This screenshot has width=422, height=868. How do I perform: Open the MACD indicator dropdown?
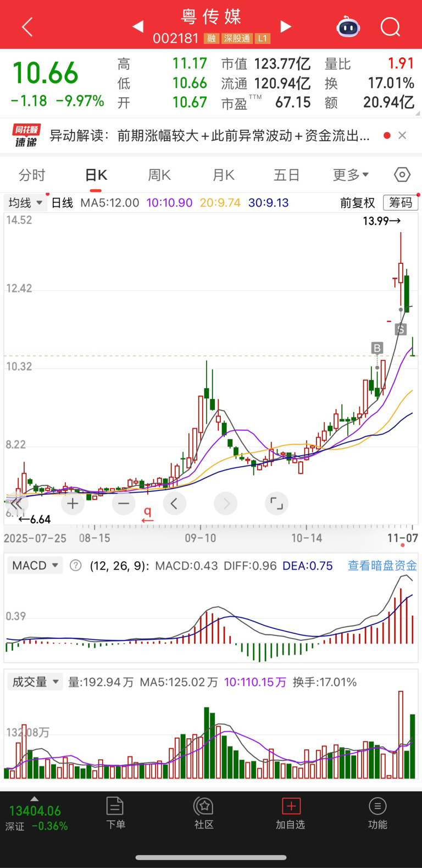(x=35, y=566)
